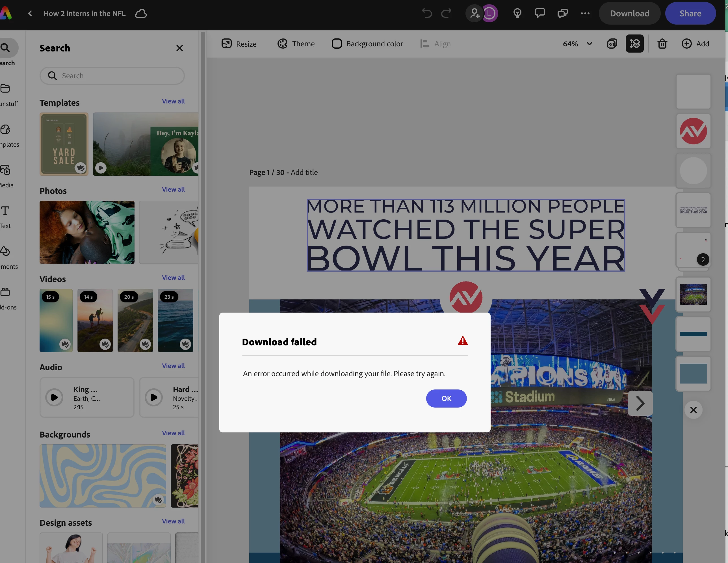The height and width of the screenshot is (563, 728).
Task: Delete page with trash icon
Action: pos(662,44)
